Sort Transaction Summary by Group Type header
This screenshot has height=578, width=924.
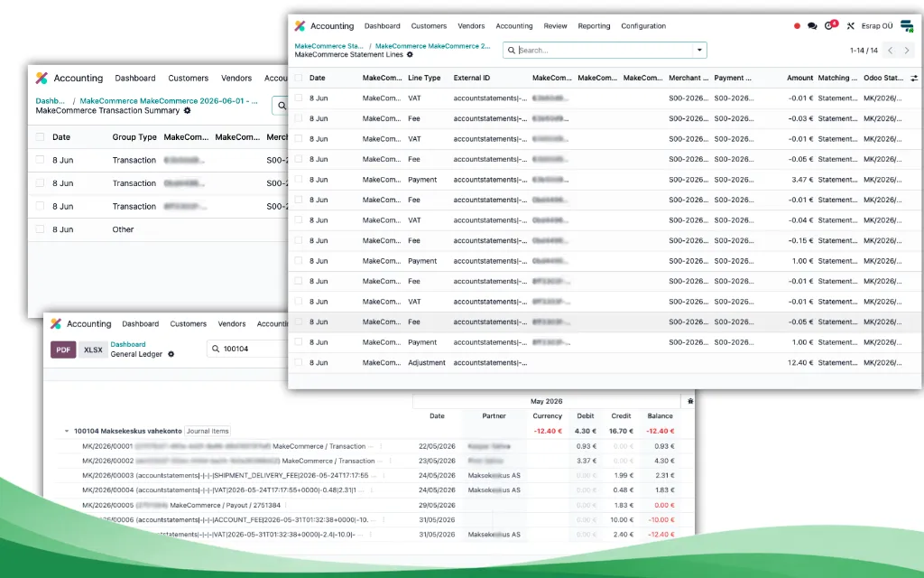coord(134,137)
